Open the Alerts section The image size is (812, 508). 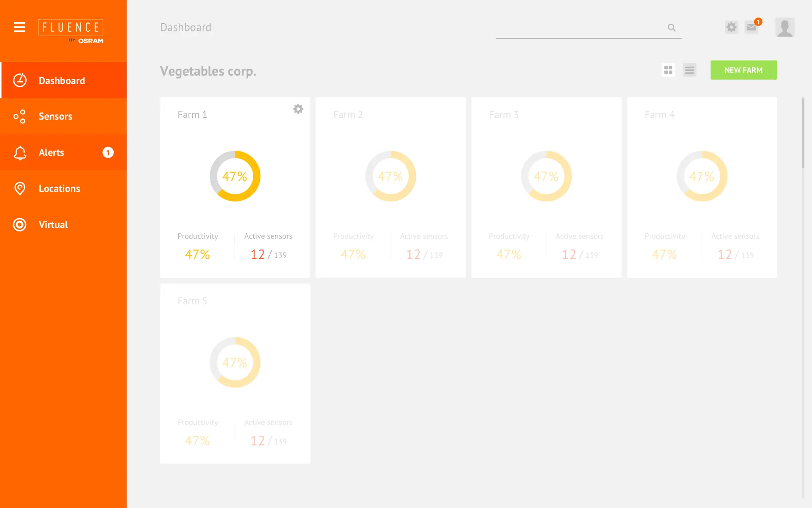click(51, 152)
